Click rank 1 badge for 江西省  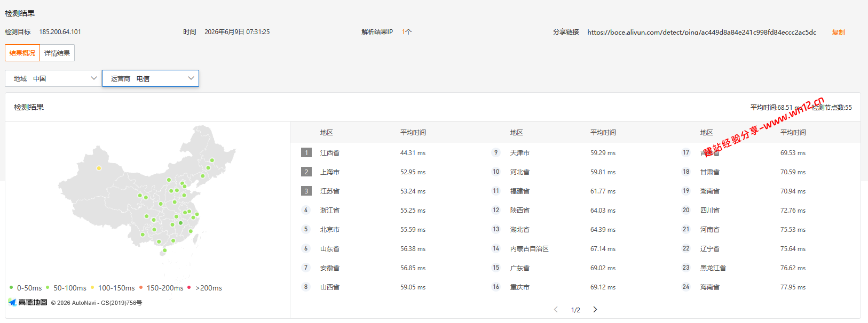(x=306, y=152)
